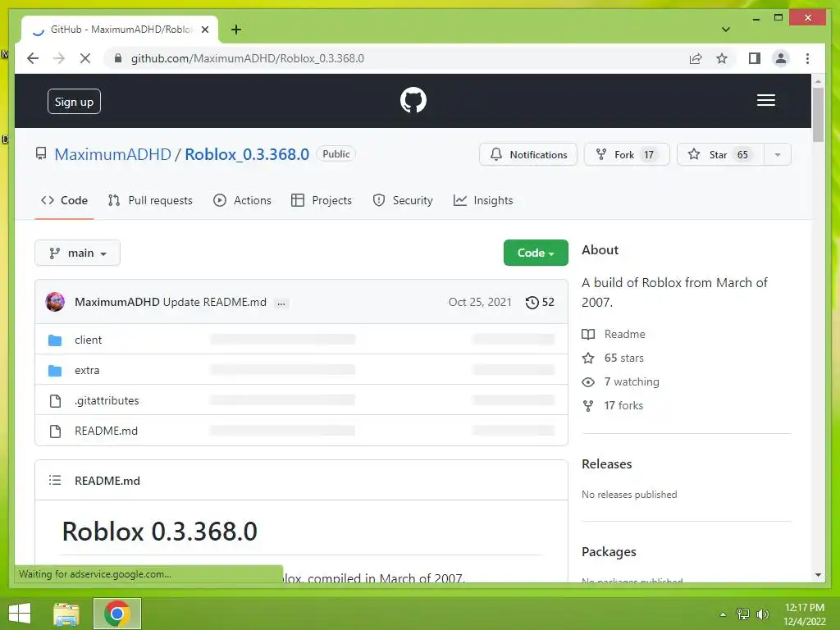Expand the commit message ellipsis
Viewport: 840px width, 630px height.
[x=281, y=304]
